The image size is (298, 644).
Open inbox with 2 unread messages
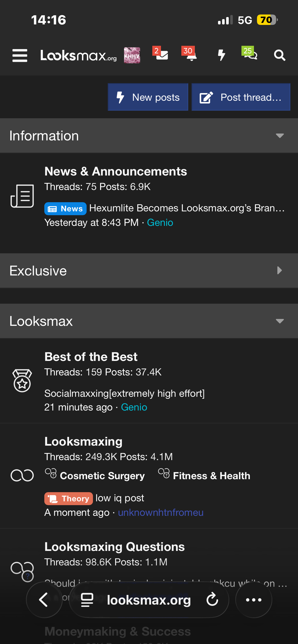(160, 53)
